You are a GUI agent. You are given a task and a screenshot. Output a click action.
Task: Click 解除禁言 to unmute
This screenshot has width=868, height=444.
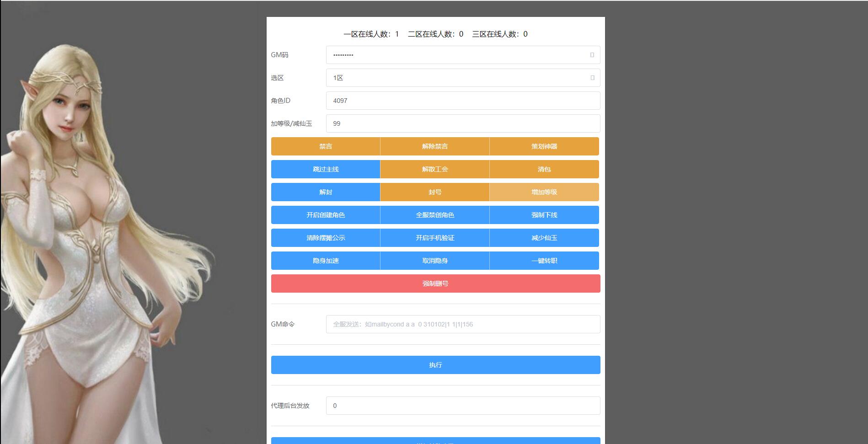434,146
